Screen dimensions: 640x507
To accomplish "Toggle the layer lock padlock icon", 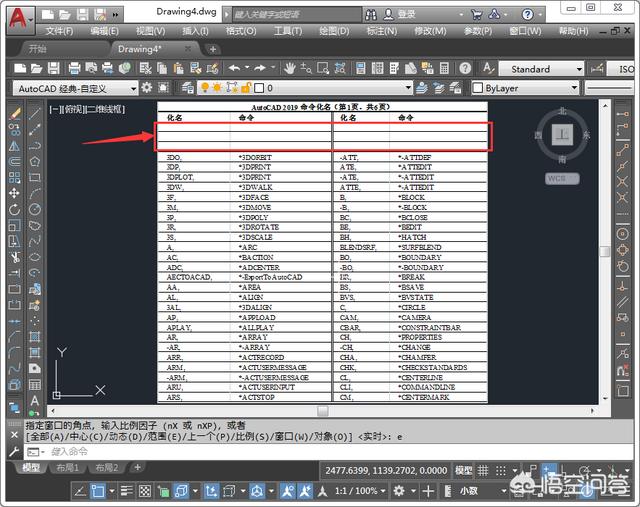I will click(x=246, y=87).
